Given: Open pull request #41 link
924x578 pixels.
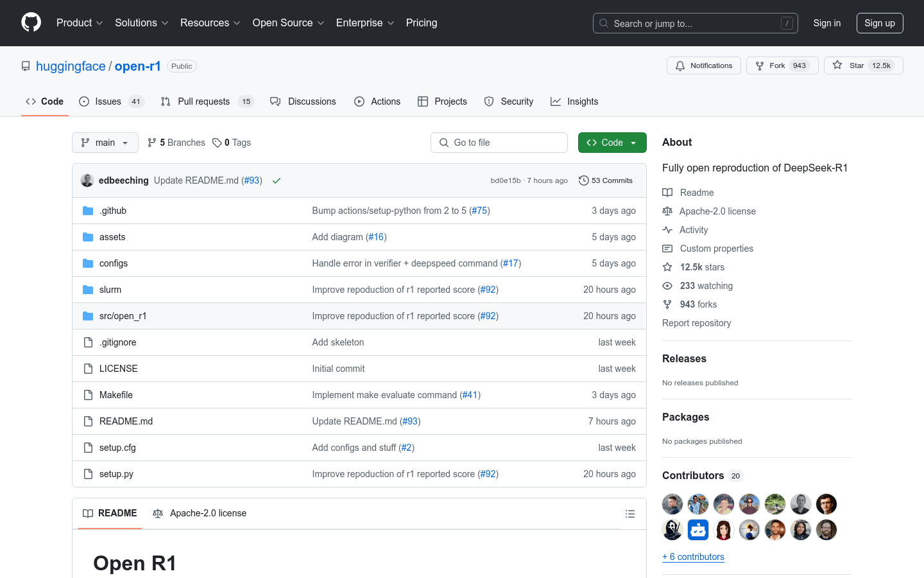Looking at the screenshot, I should (x=470, y=395).
